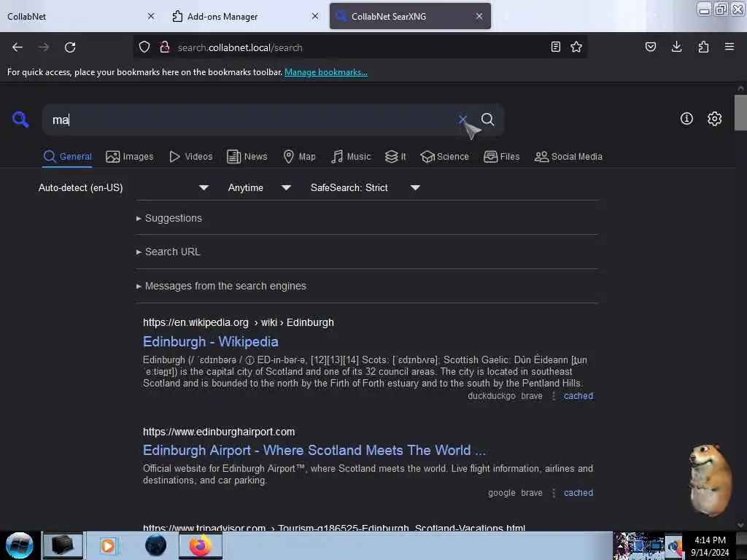Open the Anytime time range dropdown
The width and height of the screenshot is (747, 560).
coord(259,187)
